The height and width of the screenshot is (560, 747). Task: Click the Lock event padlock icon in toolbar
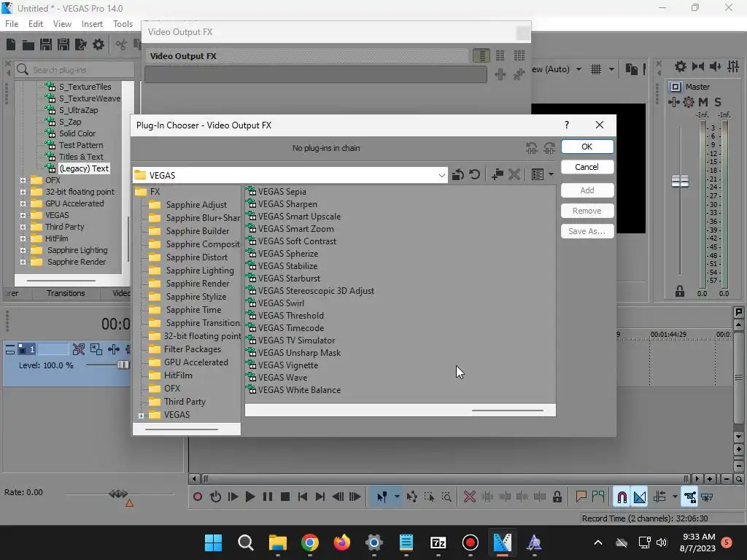pyautogui.click(x=557, y=497)
